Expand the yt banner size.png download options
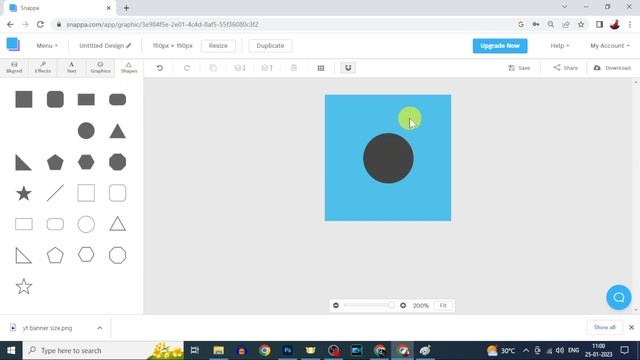Image resolution: width=640 pixels, height=360 pixels. coord(100,328)
